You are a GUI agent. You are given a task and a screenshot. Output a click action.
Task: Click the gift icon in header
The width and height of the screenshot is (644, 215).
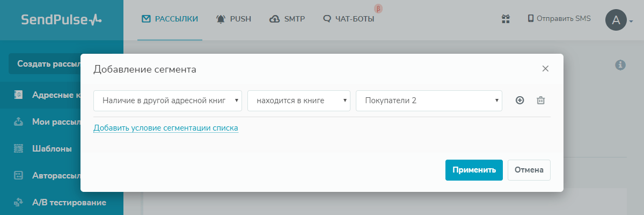[x=505, y=19]
